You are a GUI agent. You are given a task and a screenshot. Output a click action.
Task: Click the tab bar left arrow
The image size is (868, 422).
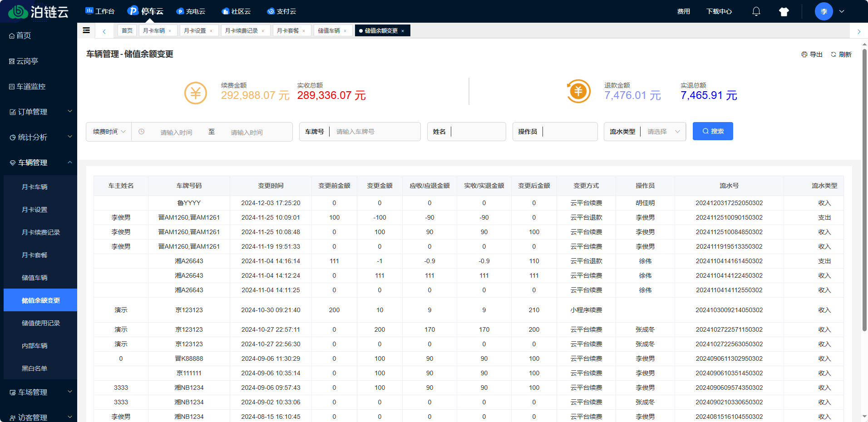coord(104,31)
